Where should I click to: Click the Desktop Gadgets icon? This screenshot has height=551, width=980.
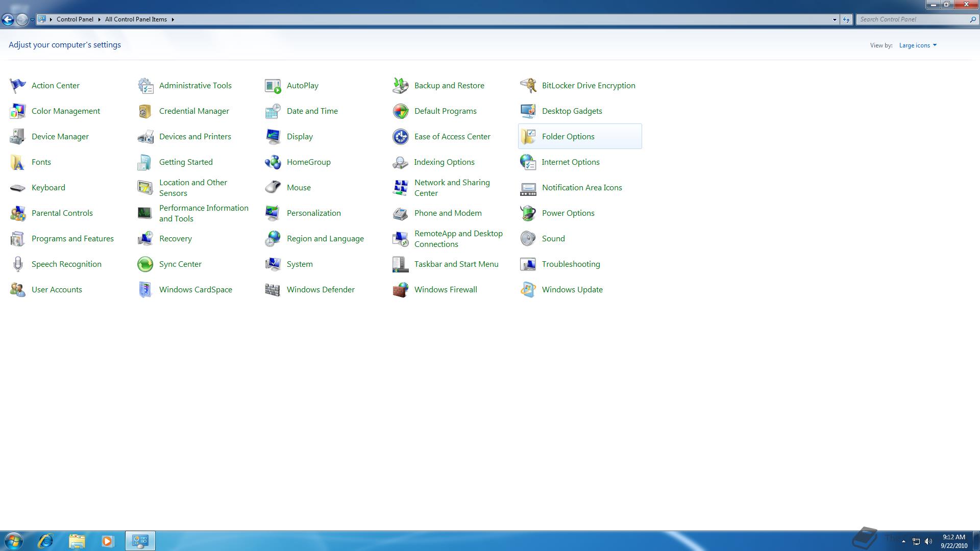528,111
